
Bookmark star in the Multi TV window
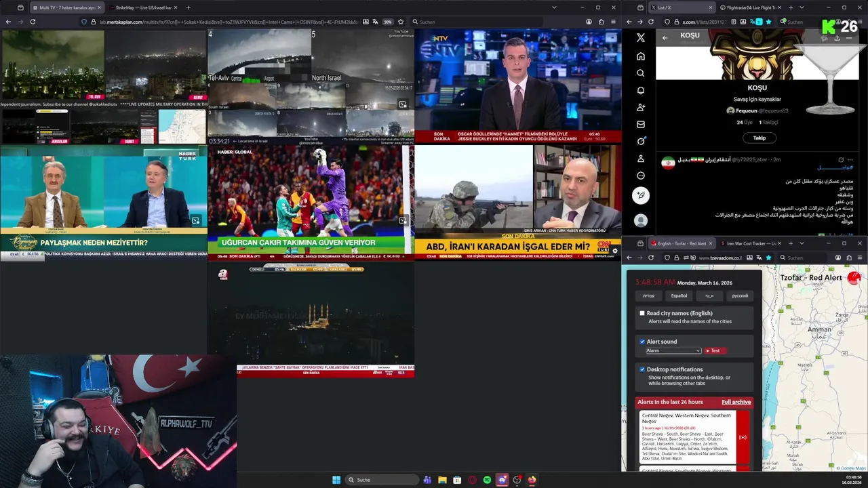(401, 22)
